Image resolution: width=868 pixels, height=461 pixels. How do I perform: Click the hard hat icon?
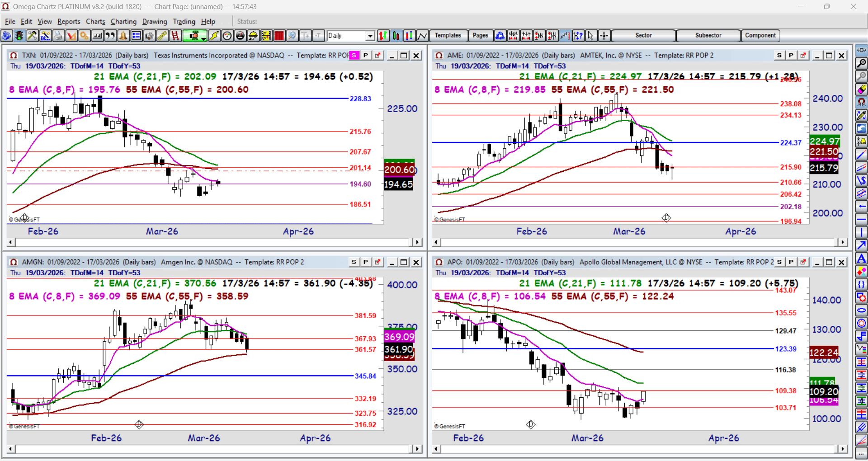[x=253, y=36]
